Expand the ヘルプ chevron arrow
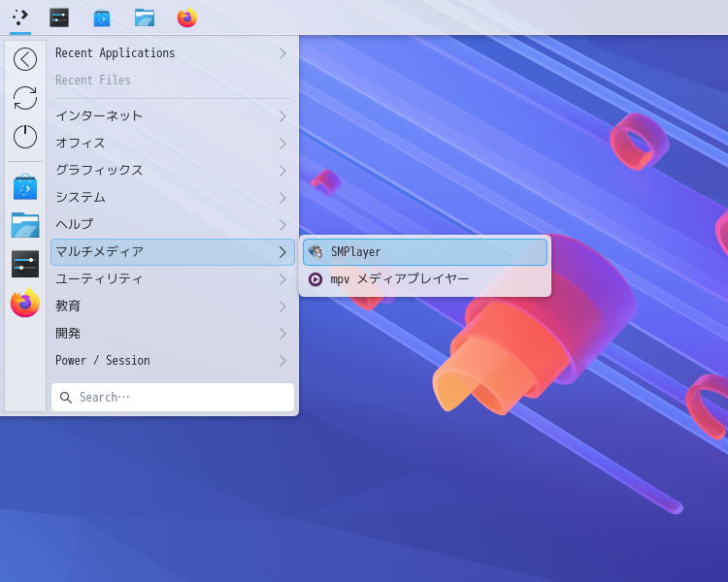Image resolution: width=728 pixels, height=582 pixels. tap(282, 225)
